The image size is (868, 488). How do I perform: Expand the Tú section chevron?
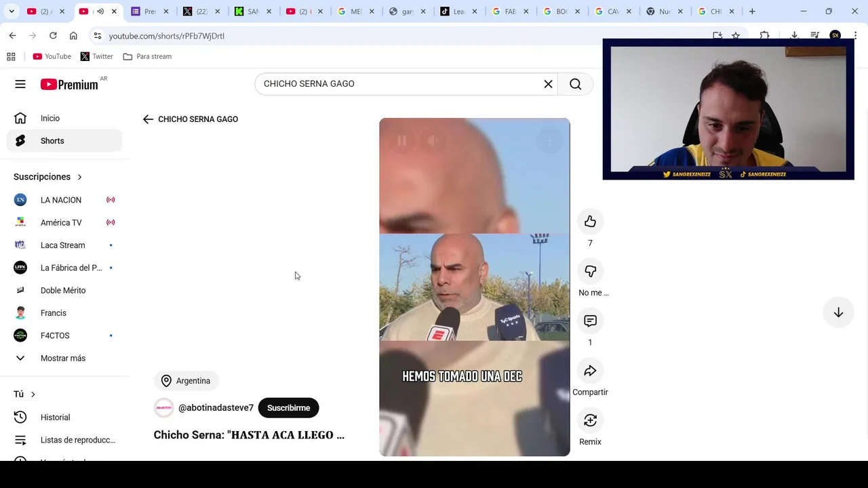(x=33, y=394)
